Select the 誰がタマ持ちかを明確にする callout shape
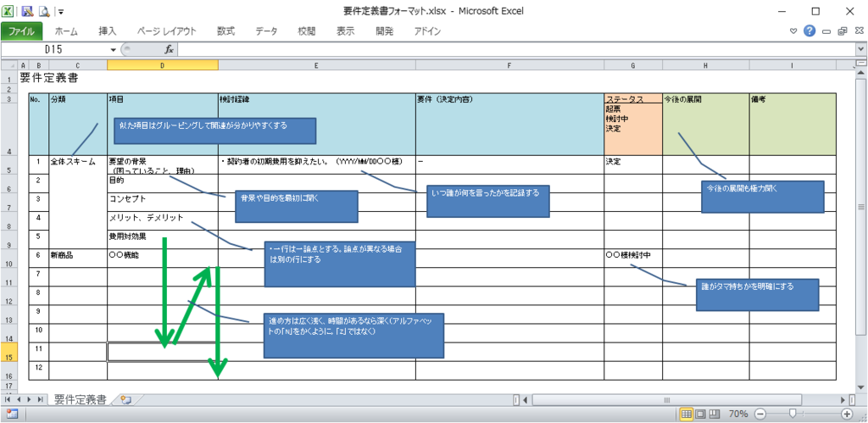 [757, 294]
